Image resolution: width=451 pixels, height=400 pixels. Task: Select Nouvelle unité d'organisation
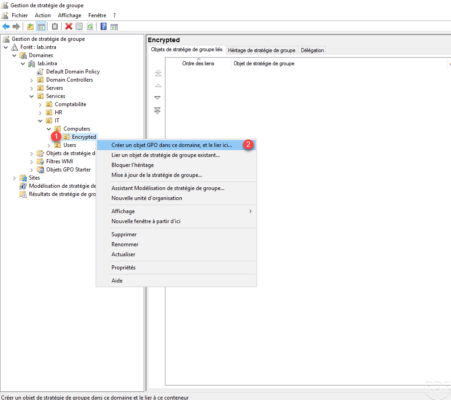pos(176,198)
